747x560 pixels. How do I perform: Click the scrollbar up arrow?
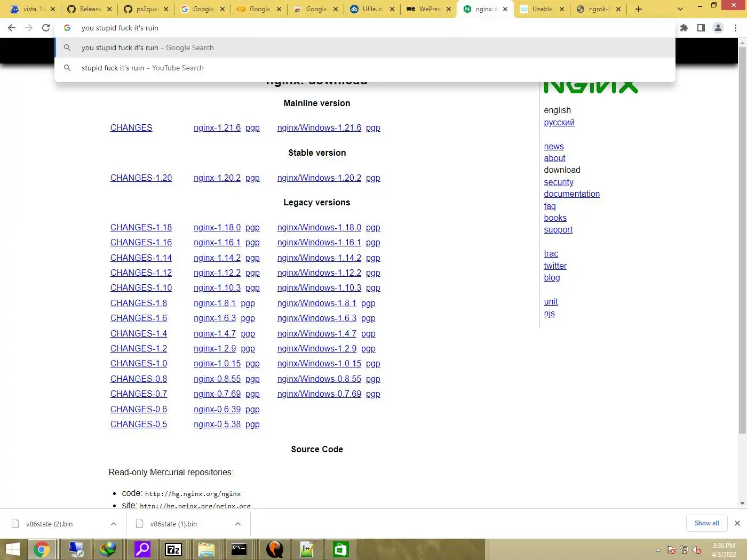click(742, 42)
